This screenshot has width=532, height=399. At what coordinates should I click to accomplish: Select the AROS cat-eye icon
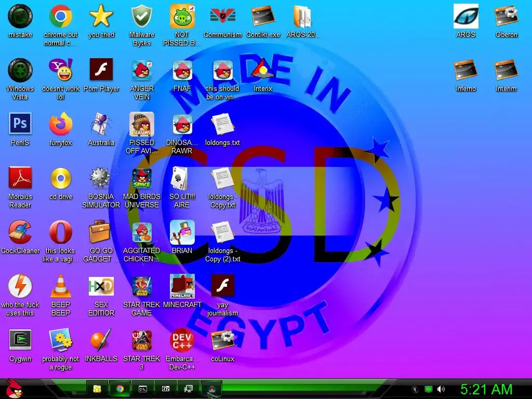[466, 16]
